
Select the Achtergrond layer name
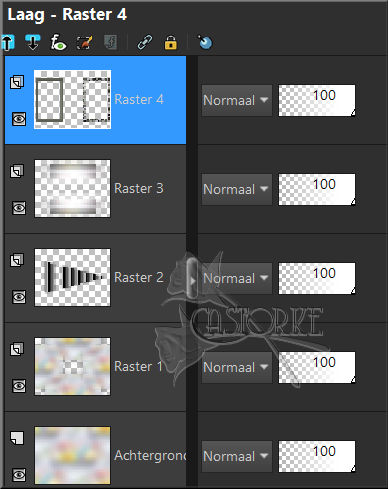(x=150, y=455)
